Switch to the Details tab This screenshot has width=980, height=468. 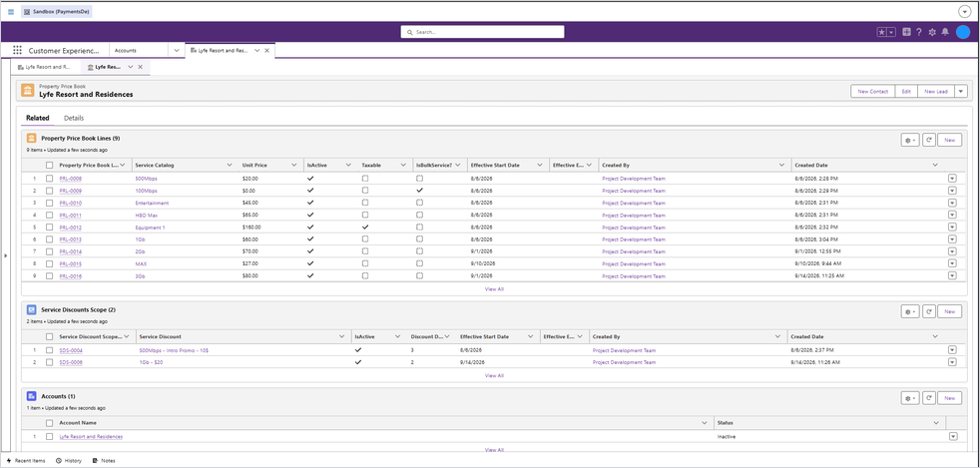[x=74, y=118]
